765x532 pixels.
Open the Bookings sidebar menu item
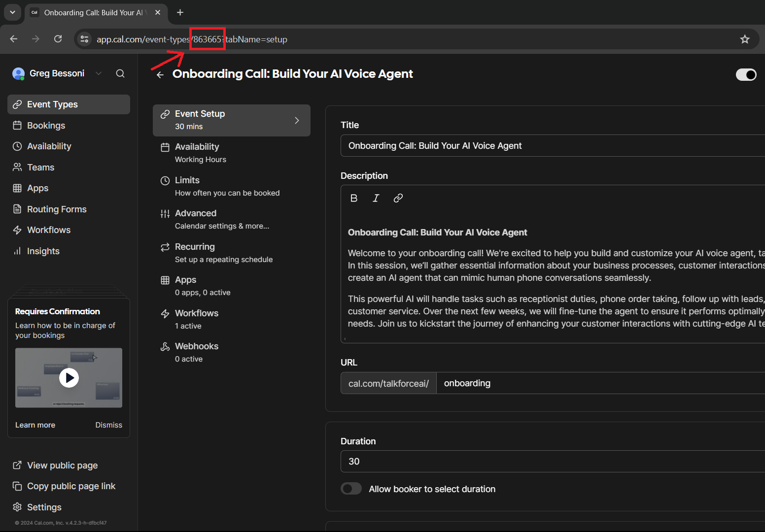coord(46,126)
